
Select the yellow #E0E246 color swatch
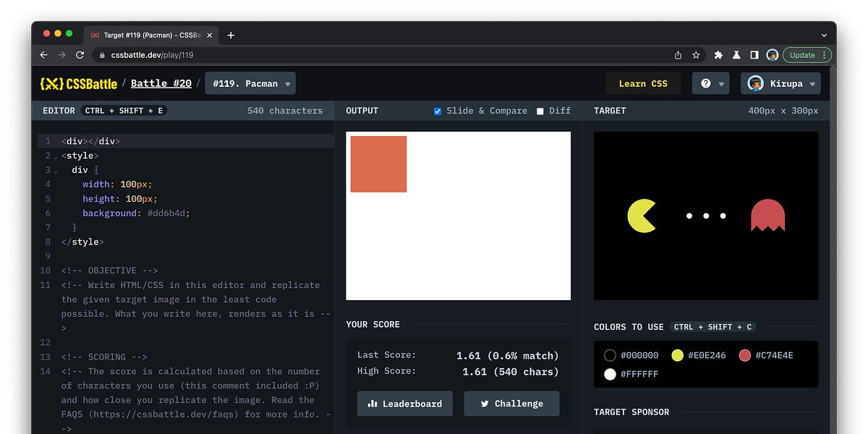click(677, 355)
